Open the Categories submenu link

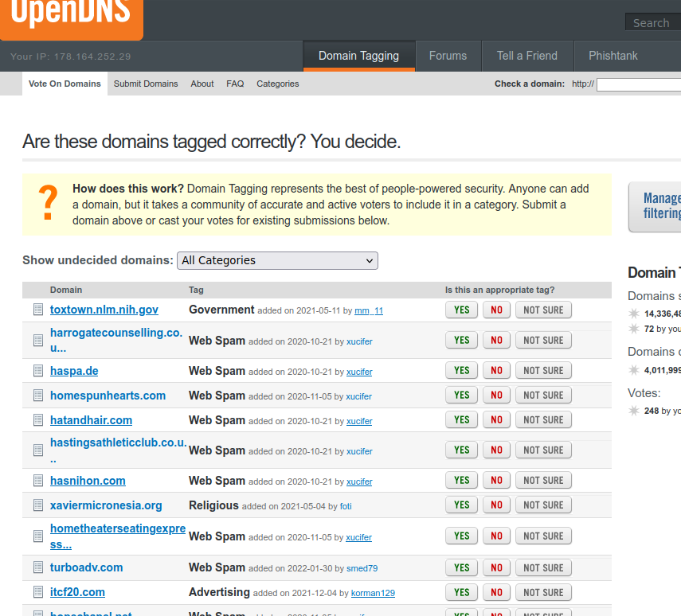click(x=277, y=84)
